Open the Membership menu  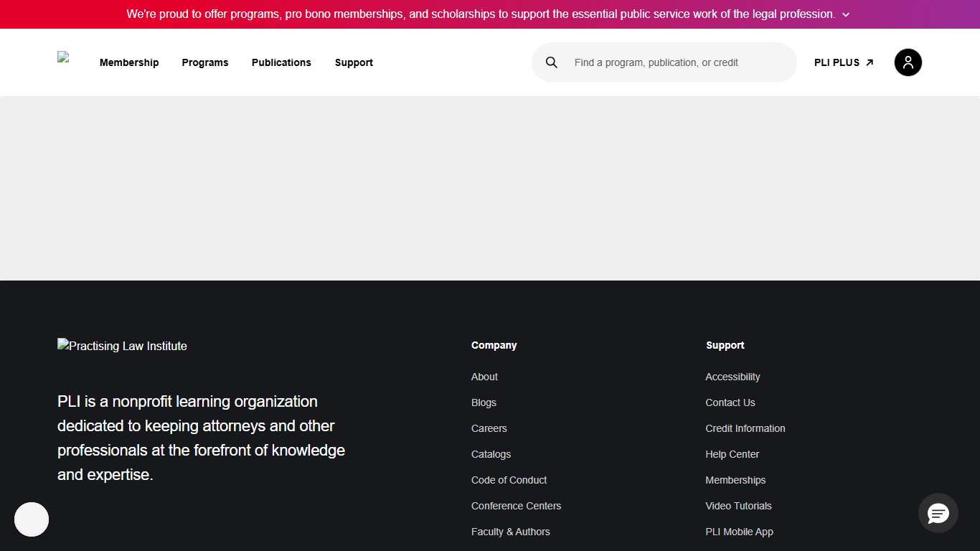[x=129, y=62]
